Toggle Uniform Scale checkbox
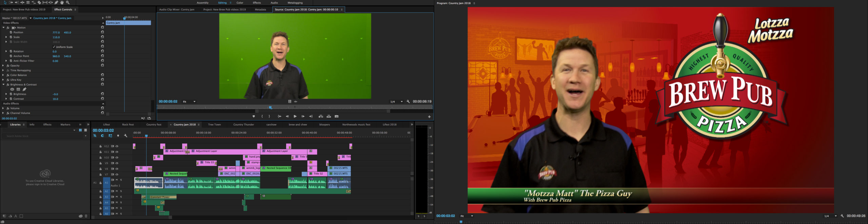The height and width of the screenshot is (224, 868). 54,47
